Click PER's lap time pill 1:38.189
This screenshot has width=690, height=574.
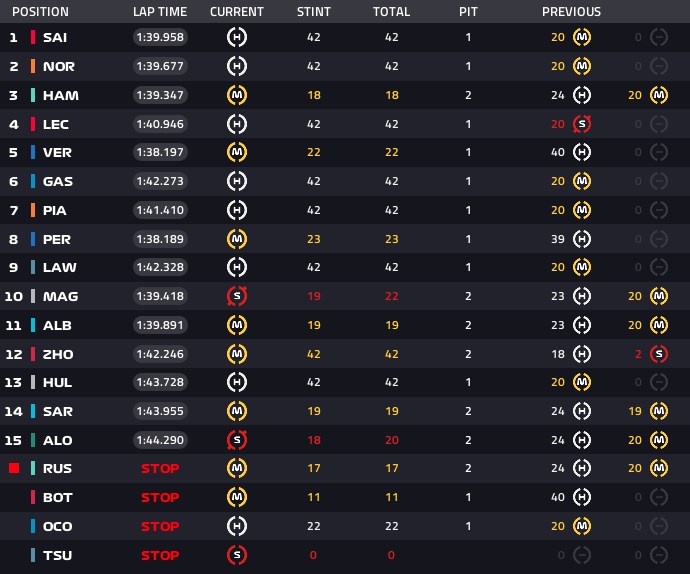tap(160, 239)
